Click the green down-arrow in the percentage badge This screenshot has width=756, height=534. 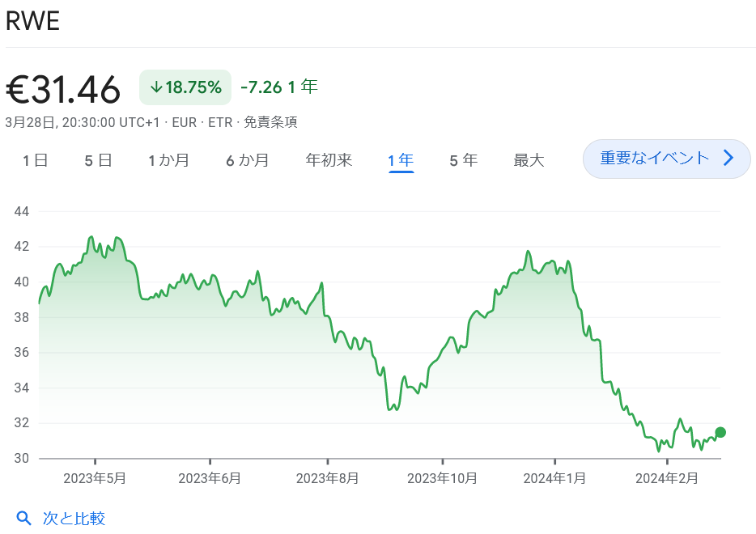pos(155,87)
